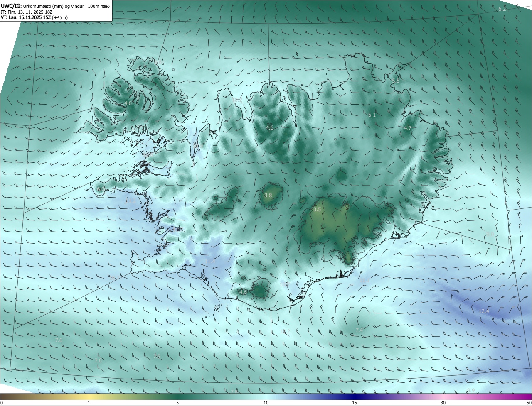532x406 pixels.
Task: Select the 'UWC/IG: Úrkomumætti (mm)' title line
Action: (55, 6)
